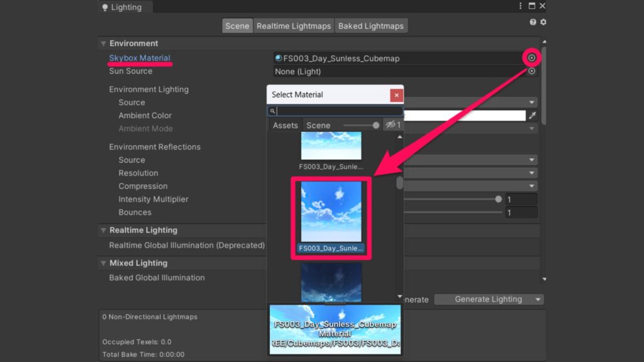Open the Sun Source object picker icon
The height and width of the screenshot is (362, 644).
pos(532,71)
